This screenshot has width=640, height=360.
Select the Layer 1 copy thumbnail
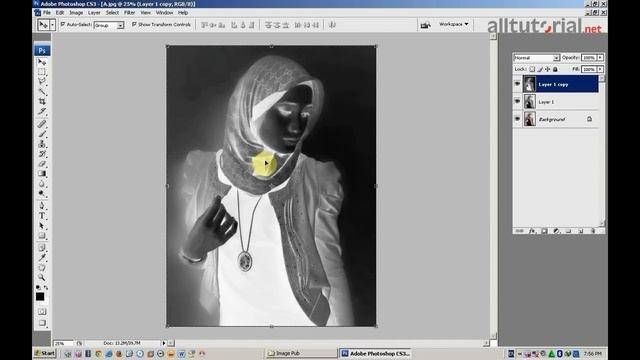529,84
